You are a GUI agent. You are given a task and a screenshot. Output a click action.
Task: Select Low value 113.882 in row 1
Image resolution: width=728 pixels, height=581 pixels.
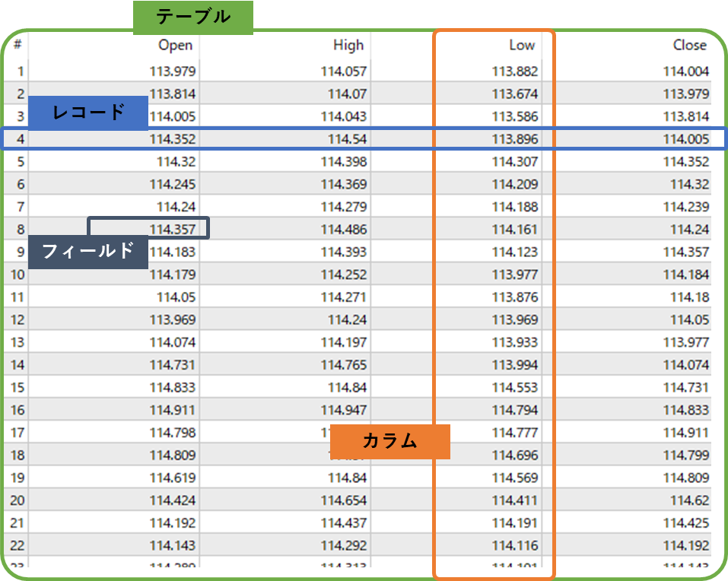click(x=515, y=71)
